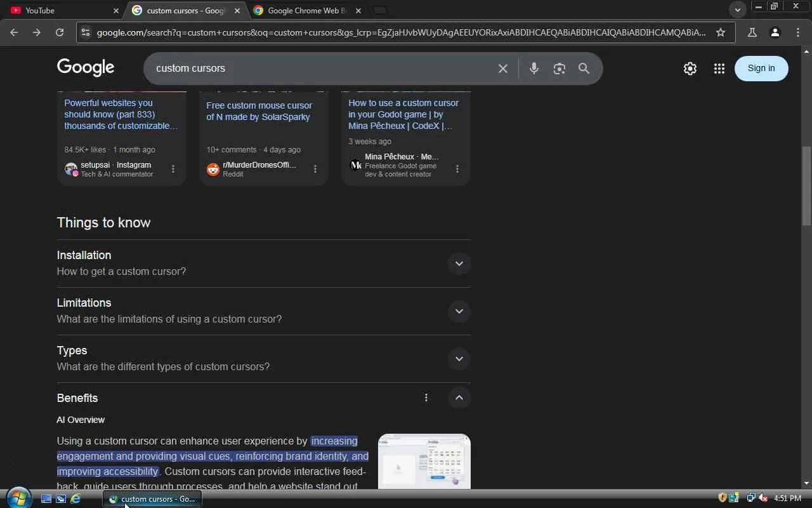Open Godot custom cursor article link
Screen dimensions: 812x508
[403, 114]
